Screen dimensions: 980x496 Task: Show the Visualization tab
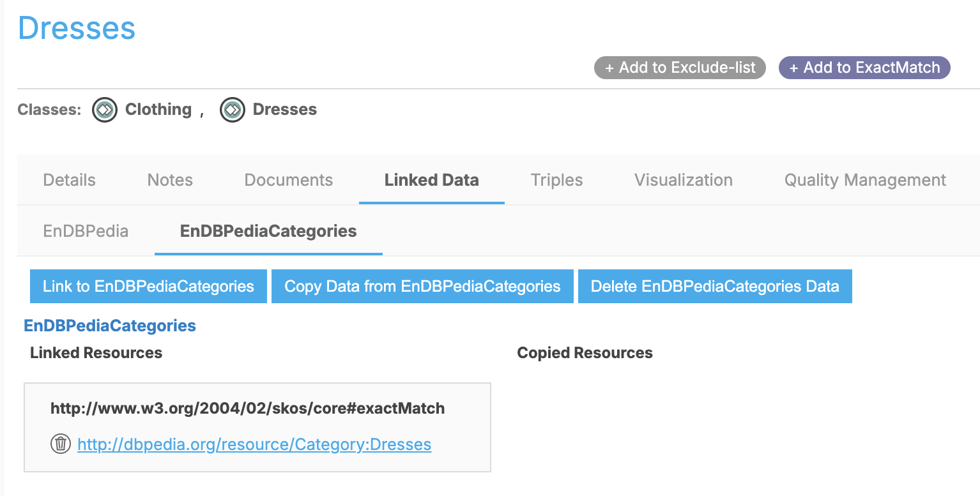(684, 180)
